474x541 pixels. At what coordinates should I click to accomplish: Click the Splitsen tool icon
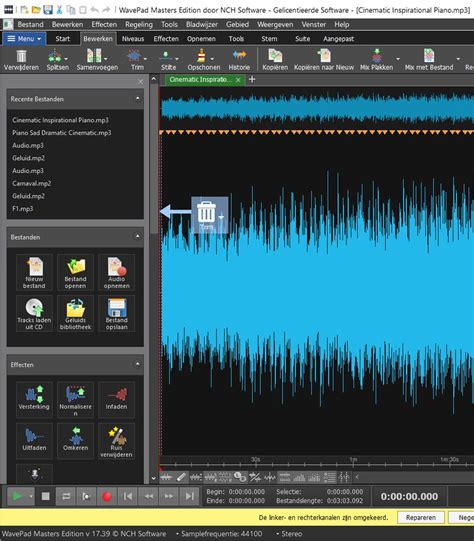[x=55, y=56]
